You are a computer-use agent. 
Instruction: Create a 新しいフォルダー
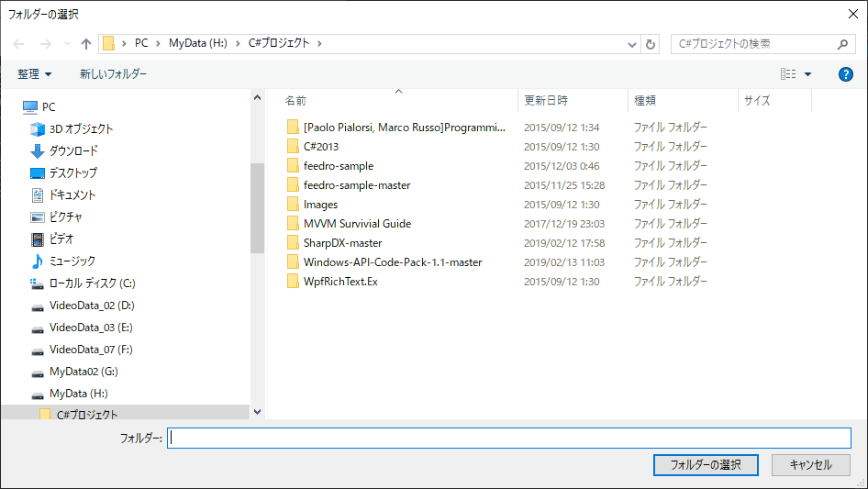113,74
